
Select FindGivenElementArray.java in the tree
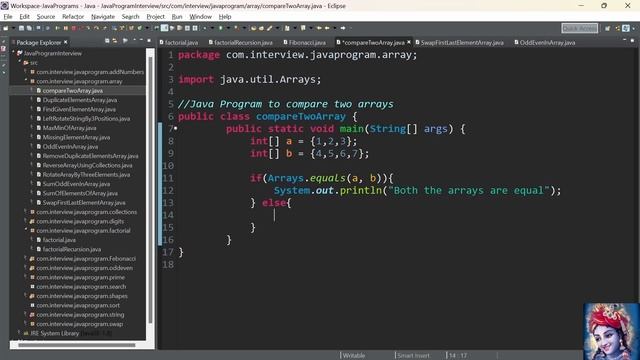pos(79,109)
